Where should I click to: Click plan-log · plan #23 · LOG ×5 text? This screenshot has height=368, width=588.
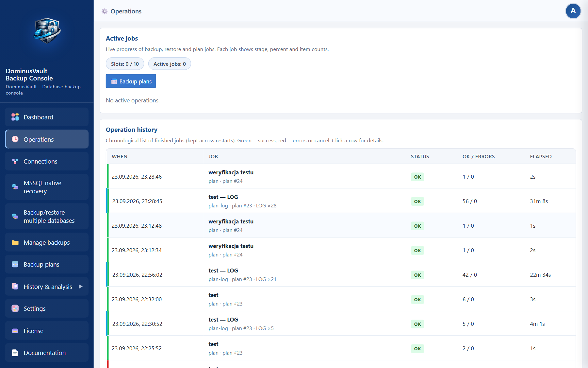point(241,328)
